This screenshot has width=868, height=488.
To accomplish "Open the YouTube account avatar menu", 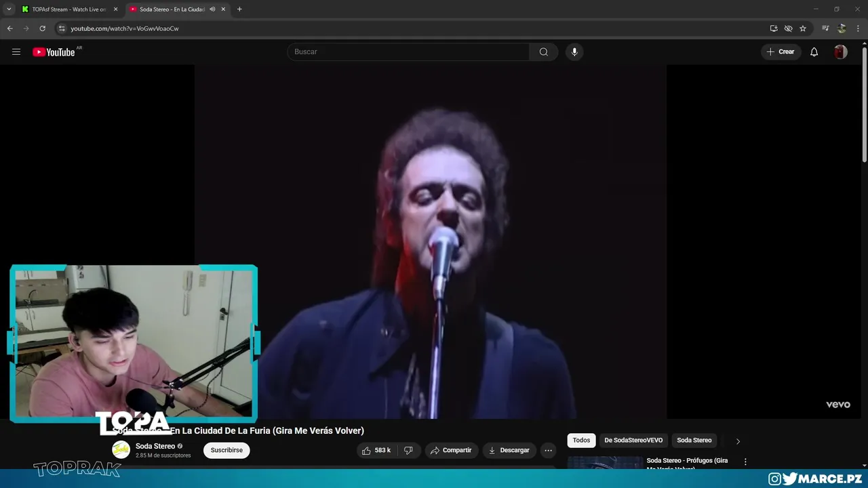I will point(841,52).
